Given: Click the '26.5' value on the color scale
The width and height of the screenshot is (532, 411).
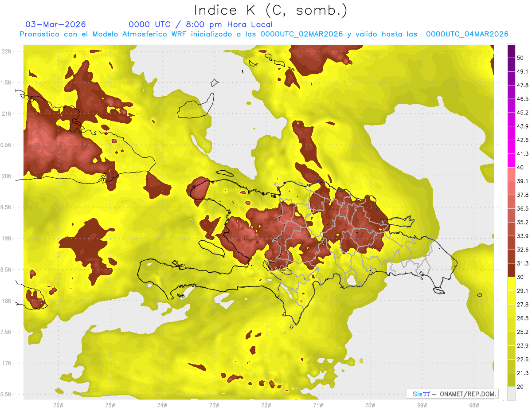Looking at the screenshot, I should point(523,318).
